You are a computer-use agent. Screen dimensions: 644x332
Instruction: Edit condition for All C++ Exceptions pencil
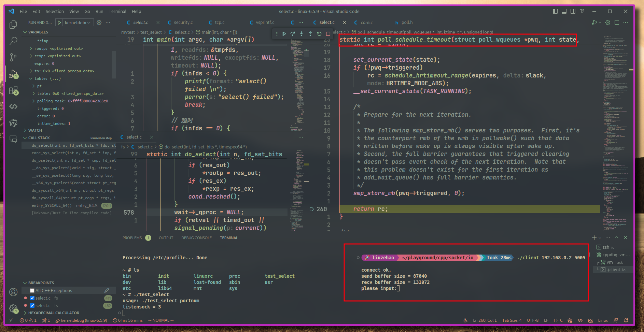tap(107, 290)
